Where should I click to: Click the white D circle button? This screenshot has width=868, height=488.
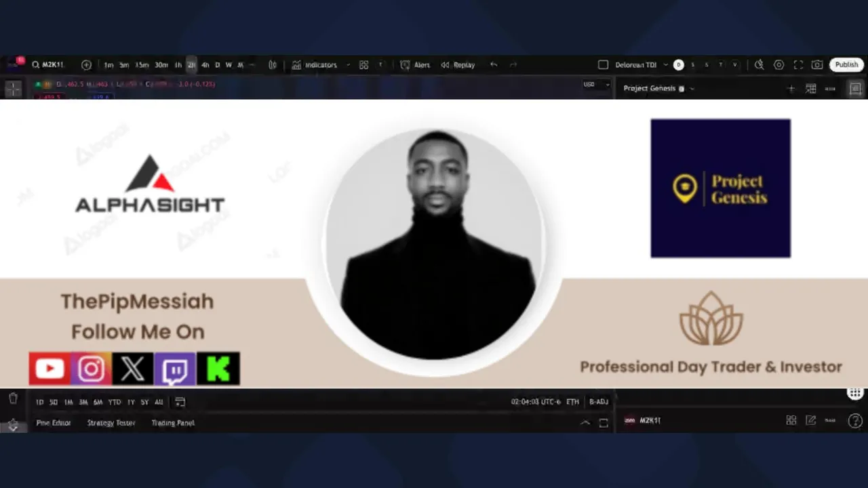click(x=678, y=65)
